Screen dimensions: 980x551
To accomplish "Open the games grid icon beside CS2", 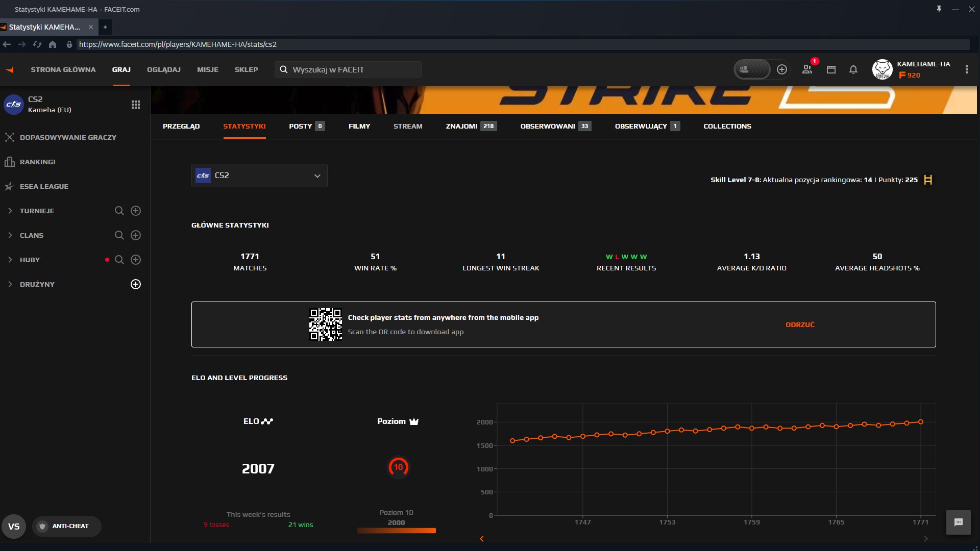I will [136, 105].
